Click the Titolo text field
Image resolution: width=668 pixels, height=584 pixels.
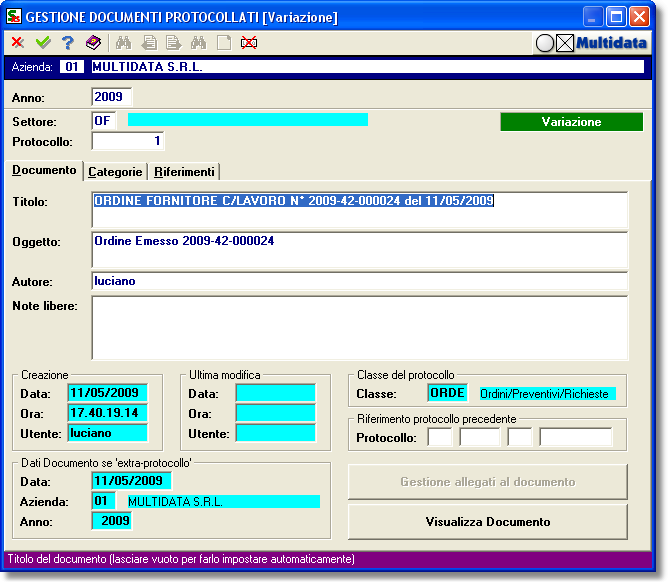(360, 210)
